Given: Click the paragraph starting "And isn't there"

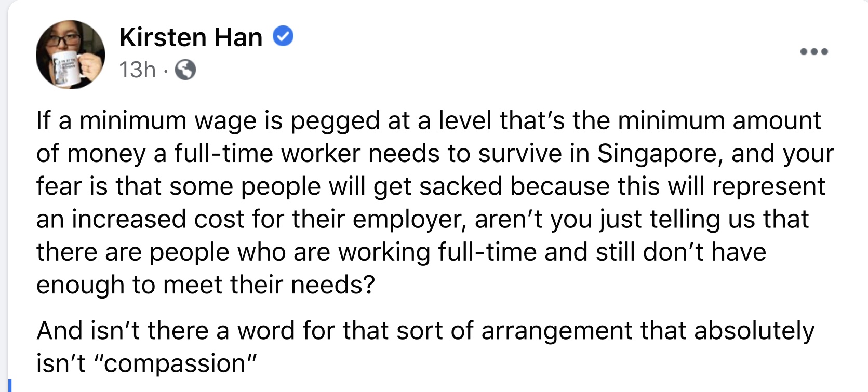Looking at the screenshot, I should (x=425, y=331).
